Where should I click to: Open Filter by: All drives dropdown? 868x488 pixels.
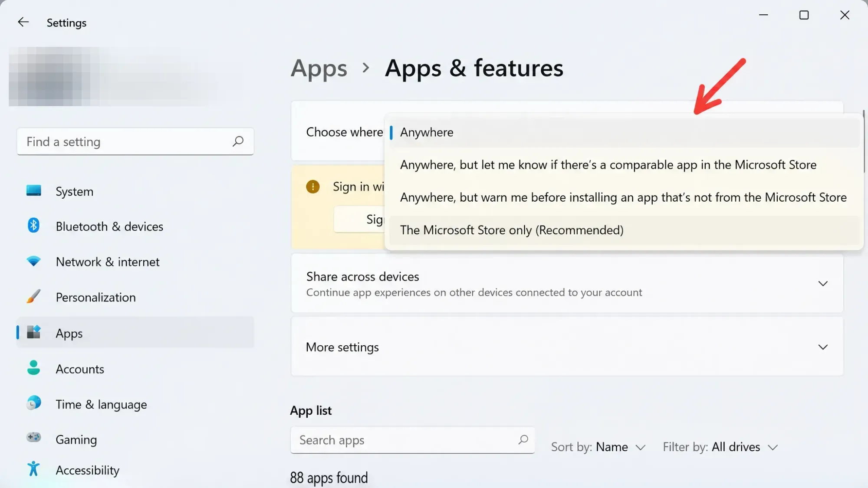point(720,447)
